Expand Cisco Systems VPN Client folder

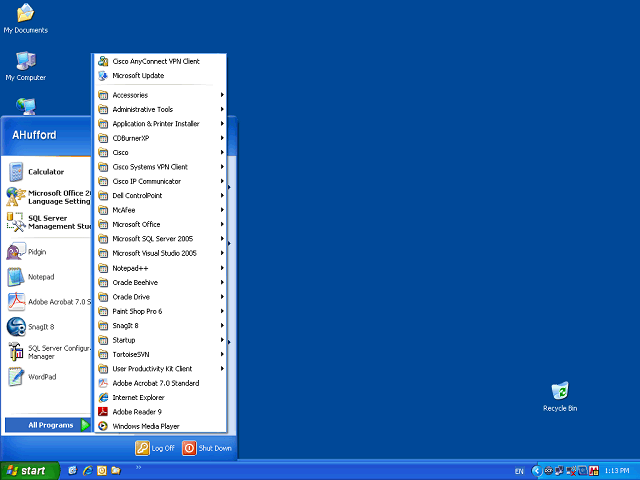coord(160,167)
